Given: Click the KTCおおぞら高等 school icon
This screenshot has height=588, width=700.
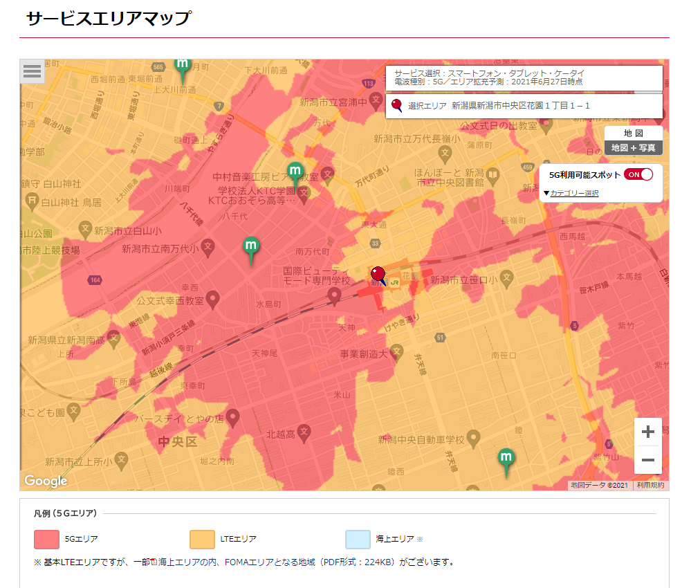Looking at the screenshot, I should 304,194.
